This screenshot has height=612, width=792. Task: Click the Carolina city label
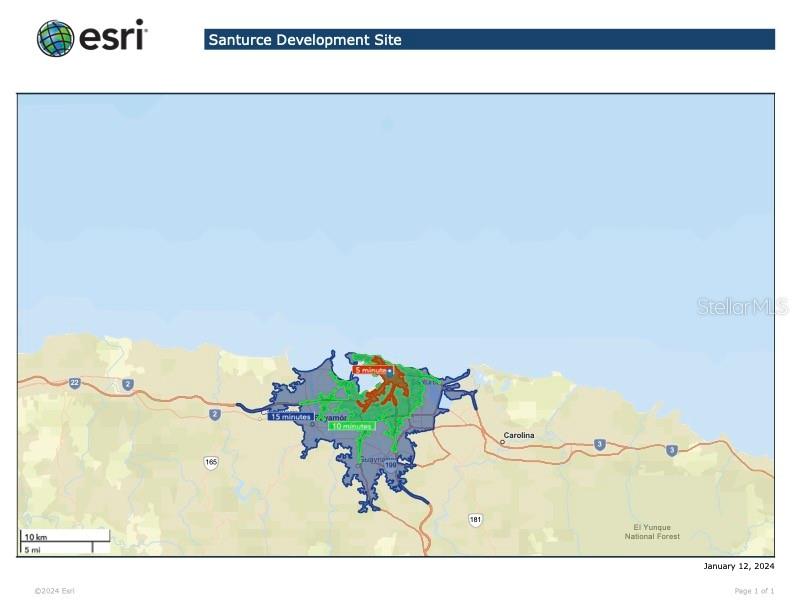(519, 435)
